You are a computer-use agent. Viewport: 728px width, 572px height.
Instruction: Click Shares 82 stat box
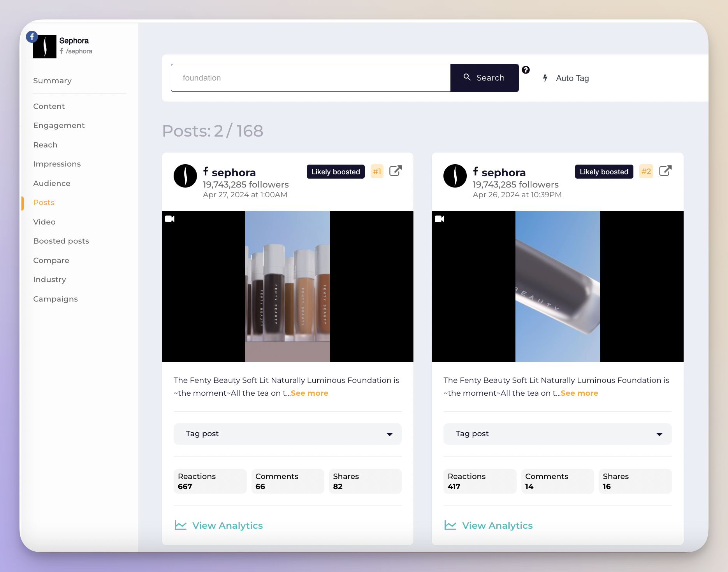[365, 481]
